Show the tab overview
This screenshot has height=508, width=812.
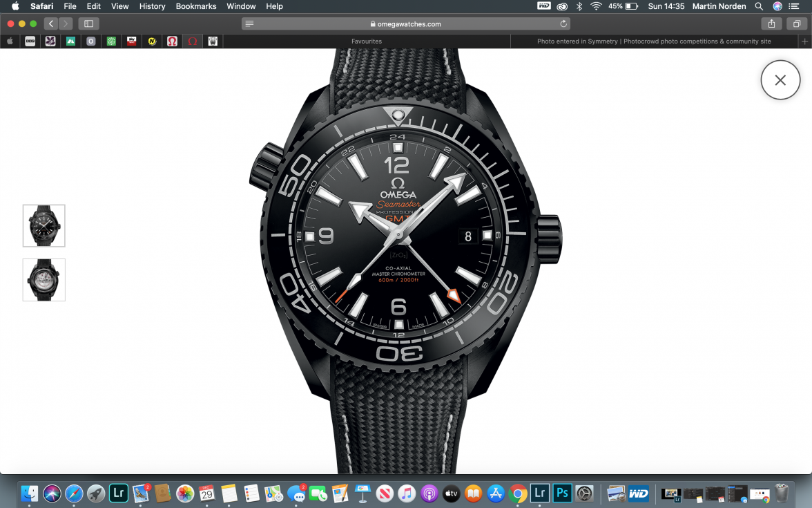(797, 23)
